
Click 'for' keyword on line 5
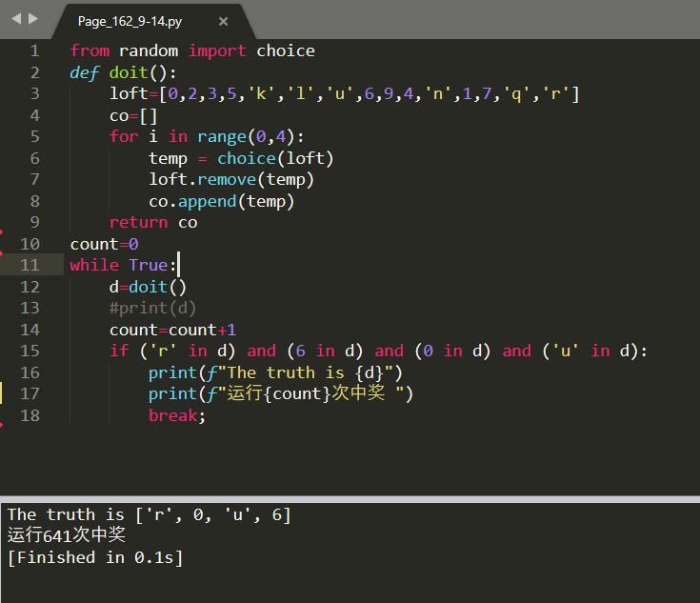[x=124, y=136]
